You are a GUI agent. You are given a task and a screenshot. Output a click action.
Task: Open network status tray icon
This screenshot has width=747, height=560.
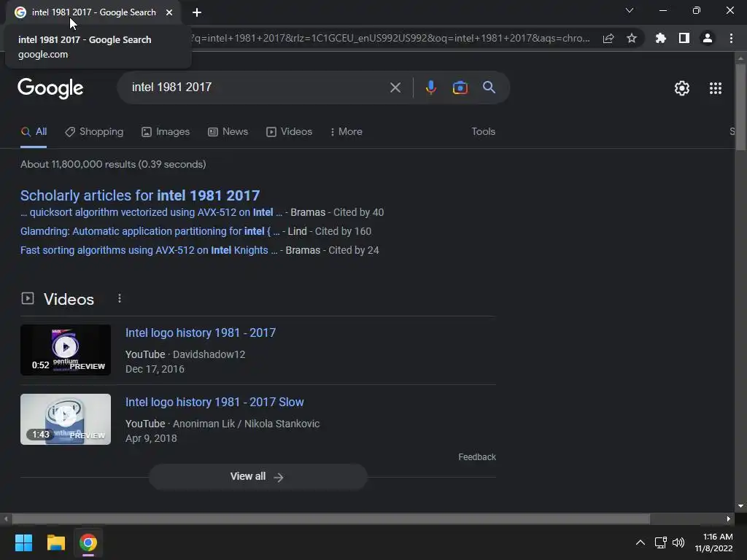coord(660,542)
